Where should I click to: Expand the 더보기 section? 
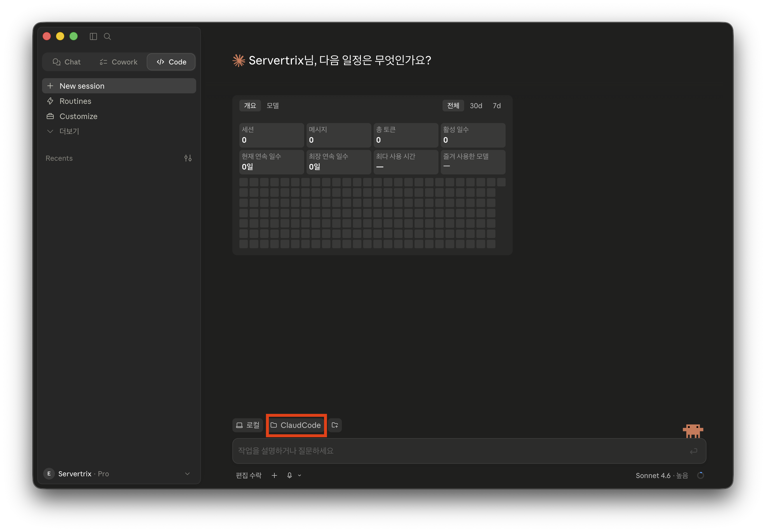119,131
